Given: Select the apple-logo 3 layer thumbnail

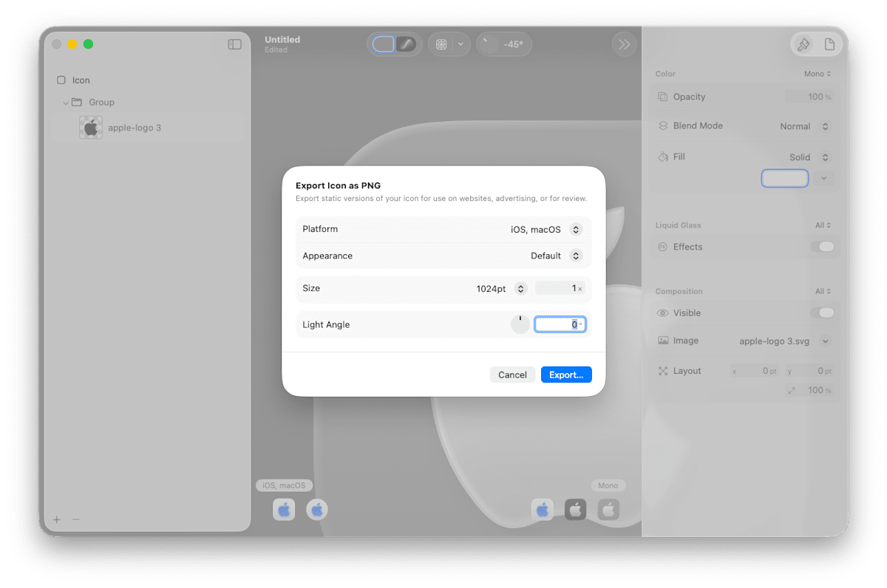Looking at the screenshot, I should (x=91, y=128).
